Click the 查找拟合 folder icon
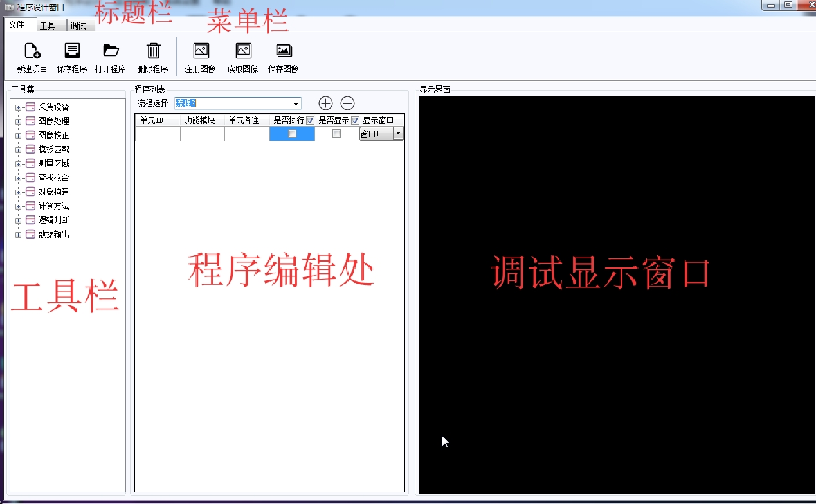 pos(30,177)
